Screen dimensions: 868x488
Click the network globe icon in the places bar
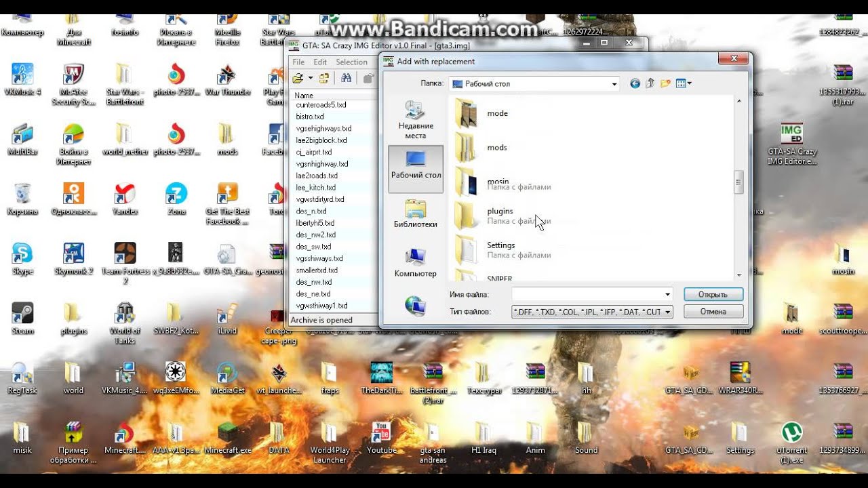(416, 306)
